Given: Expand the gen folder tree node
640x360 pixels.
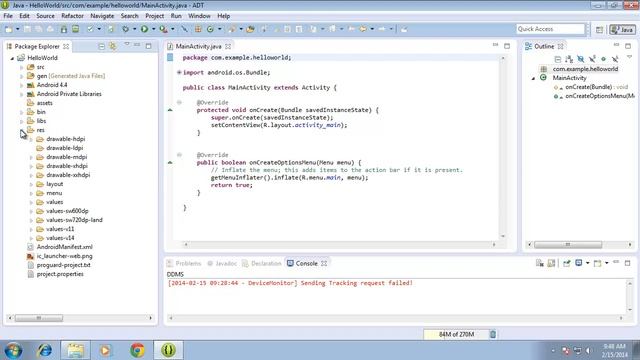Looking at the screenshot, I should (x=22, y=76).
